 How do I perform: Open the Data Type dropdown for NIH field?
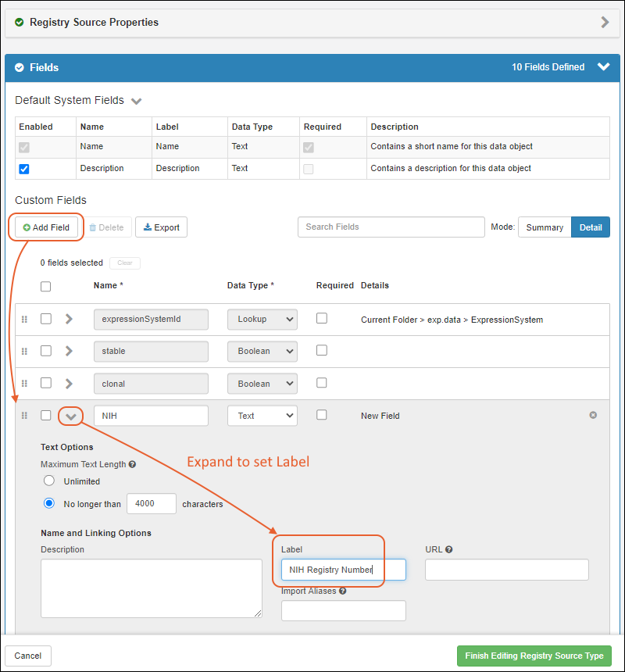click(262, 416)
